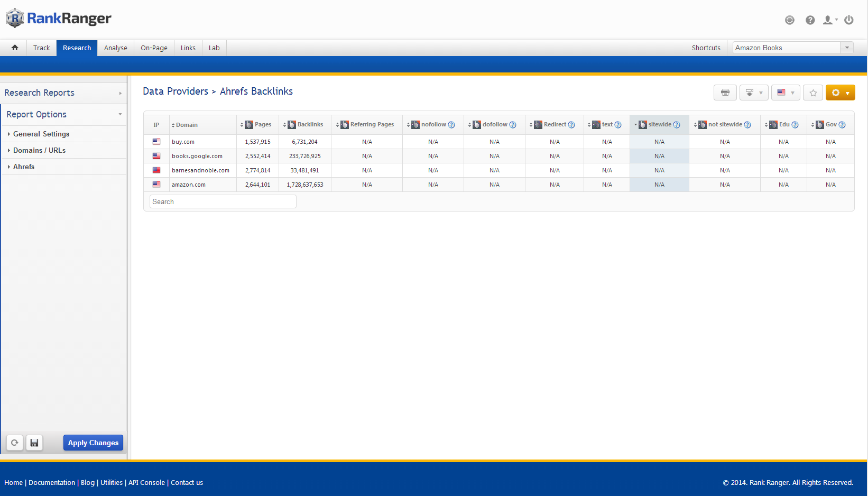Switch to the Analyse tab
Viewport: 868px width, 496px height.
tap(115, 48)
